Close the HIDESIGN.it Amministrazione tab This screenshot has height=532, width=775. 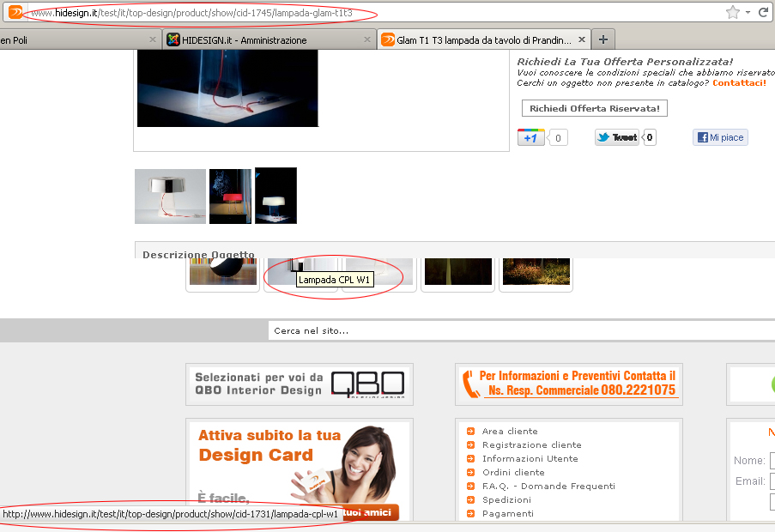[366, 39]
